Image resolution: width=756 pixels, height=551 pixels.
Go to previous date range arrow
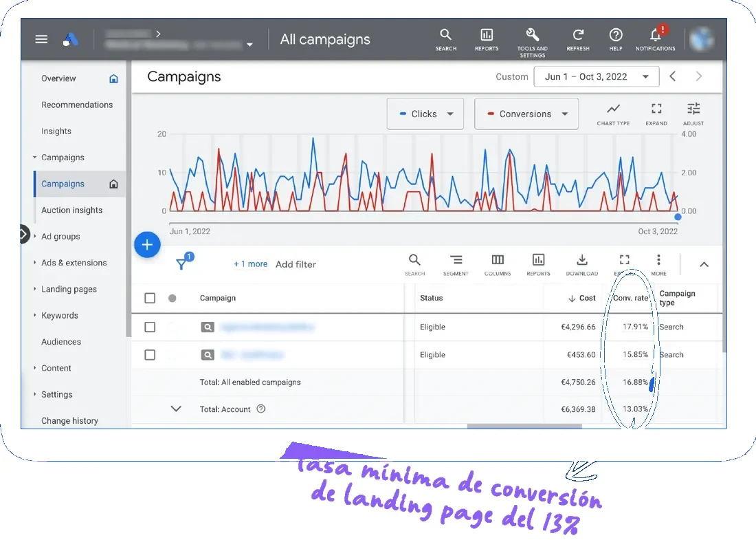(x=673, y=76)
